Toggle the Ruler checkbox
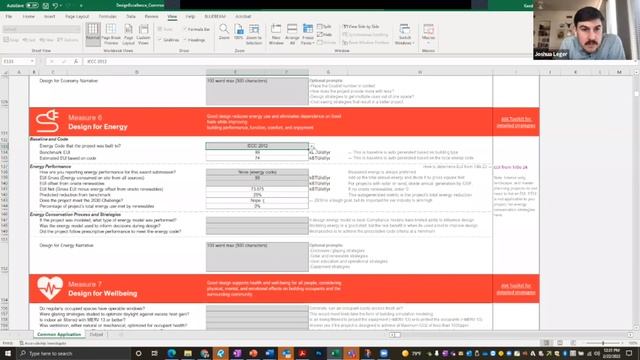 click(x=166, y=29)
